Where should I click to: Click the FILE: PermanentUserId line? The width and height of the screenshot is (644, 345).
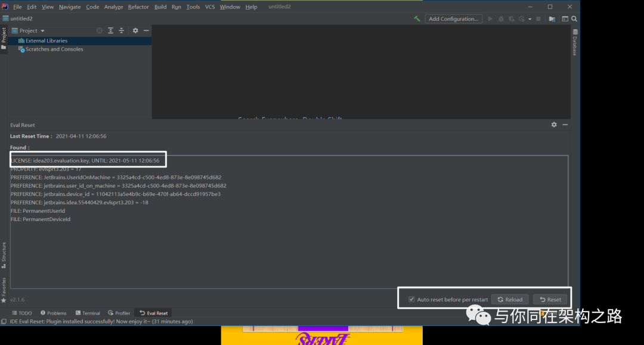[38, 211]
